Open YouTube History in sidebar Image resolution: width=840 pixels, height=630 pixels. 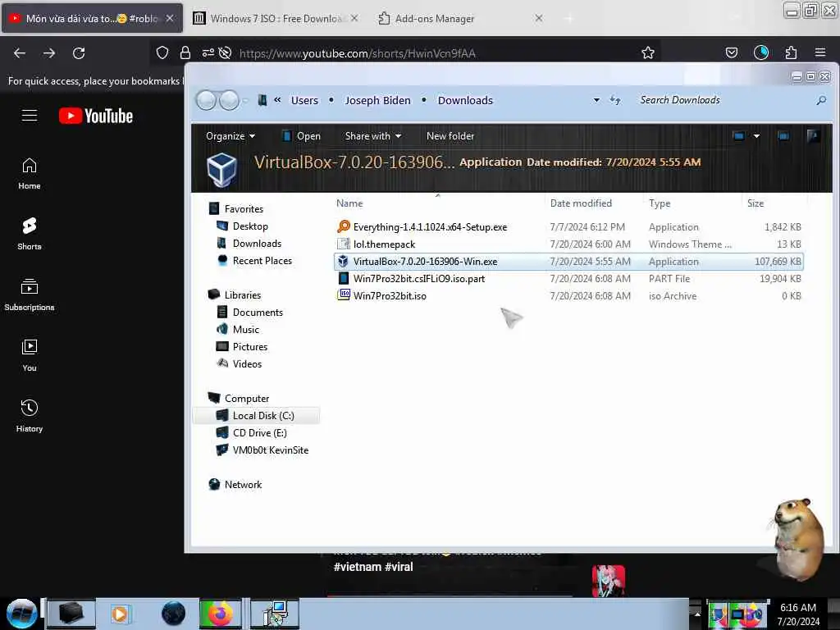click(30, 416)
